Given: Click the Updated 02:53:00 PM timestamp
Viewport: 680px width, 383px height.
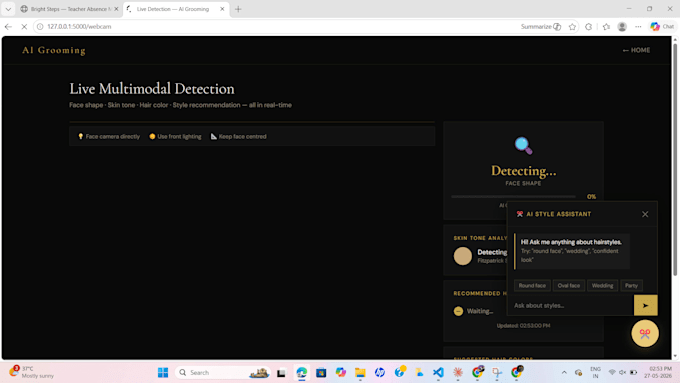Looking at the screenshot, I should [x=523, y=325].
